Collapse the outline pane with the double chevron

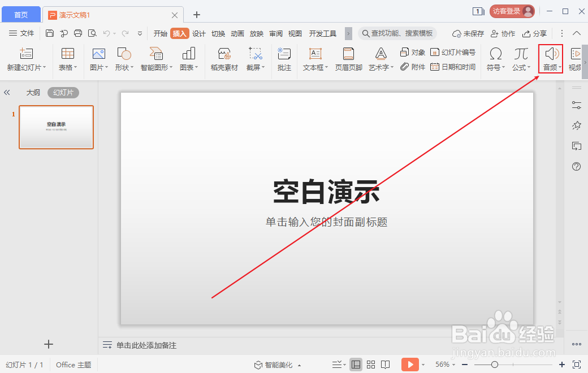coord(7,92)
